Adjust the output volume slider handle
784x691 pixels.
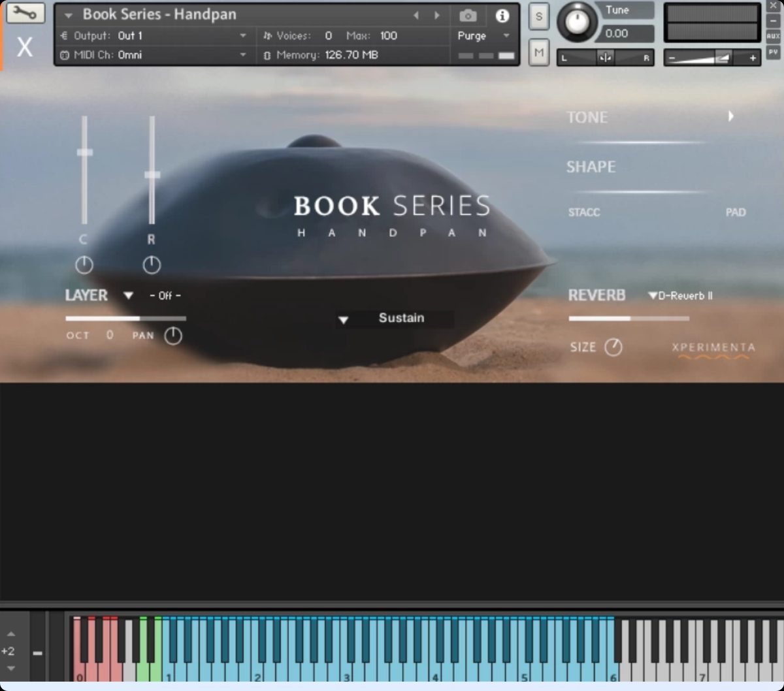point(722,58)
